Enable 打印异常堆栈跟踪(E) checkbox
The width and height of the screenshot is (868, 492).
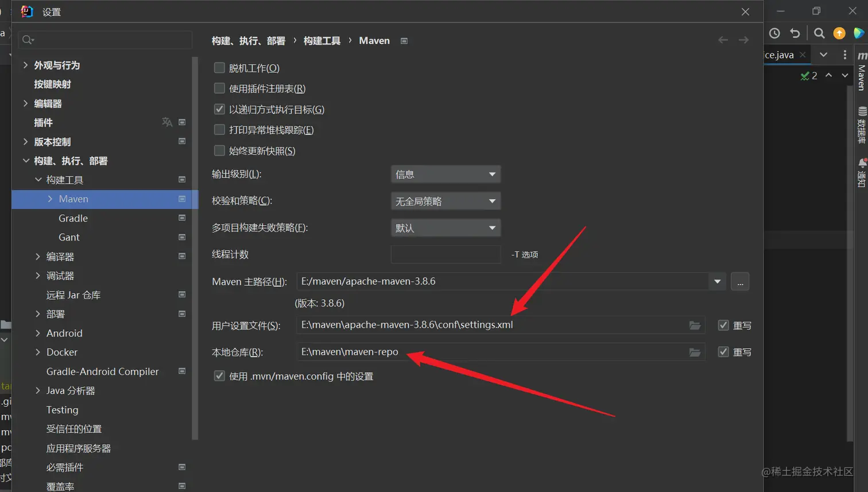[219, 130]
